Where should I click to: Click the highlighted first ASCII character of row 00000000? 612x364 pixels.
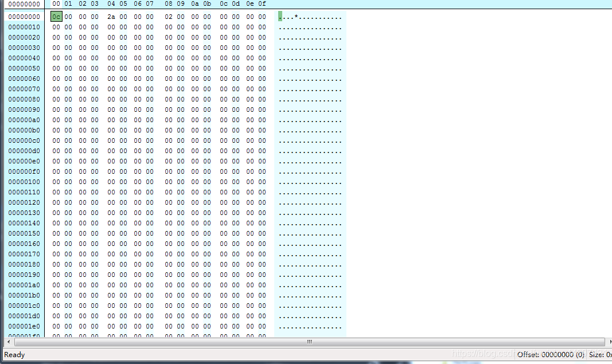(x=280, y=17)
